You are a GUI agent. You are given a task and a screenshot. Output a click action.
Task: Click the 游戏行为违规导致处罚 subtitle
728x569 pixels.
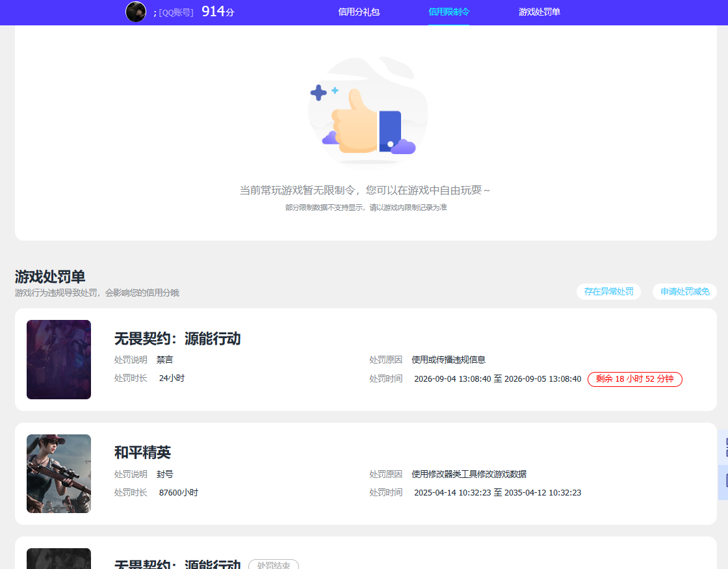97,293
